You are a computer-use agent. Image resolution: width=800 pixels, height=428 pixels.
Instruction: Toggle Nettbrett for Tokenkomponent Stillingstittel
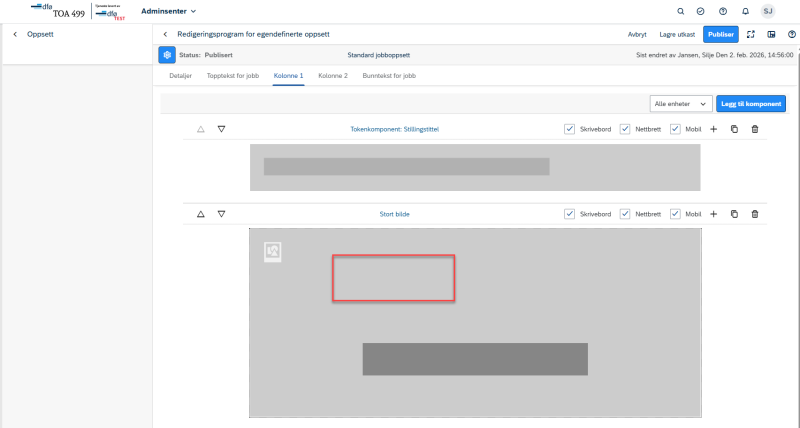[625, 130]
